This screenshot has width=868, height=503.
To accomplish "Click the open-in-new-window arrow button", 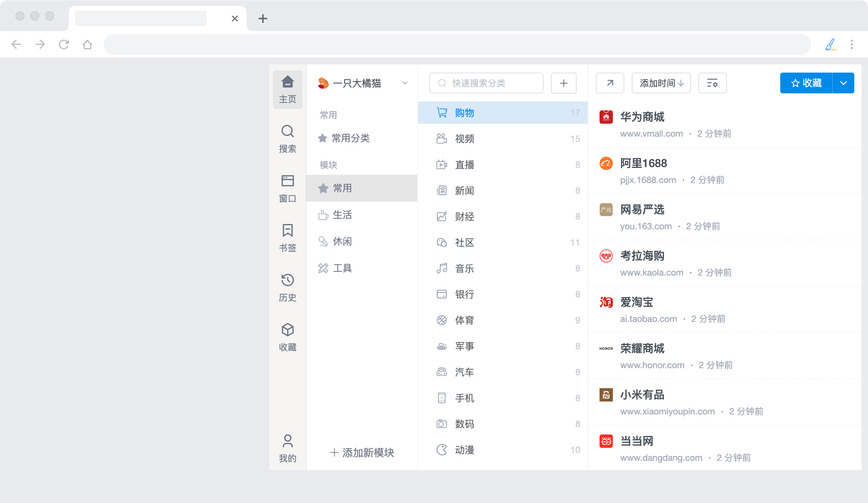I will [x=610, y=83].
